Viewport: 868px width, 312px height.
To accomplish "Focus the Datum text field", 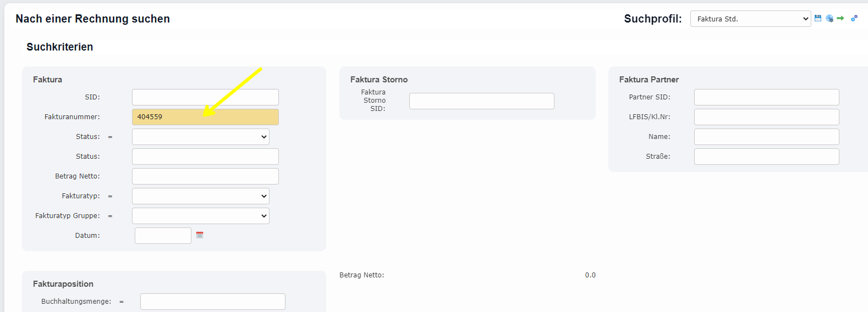I will 163,236.
